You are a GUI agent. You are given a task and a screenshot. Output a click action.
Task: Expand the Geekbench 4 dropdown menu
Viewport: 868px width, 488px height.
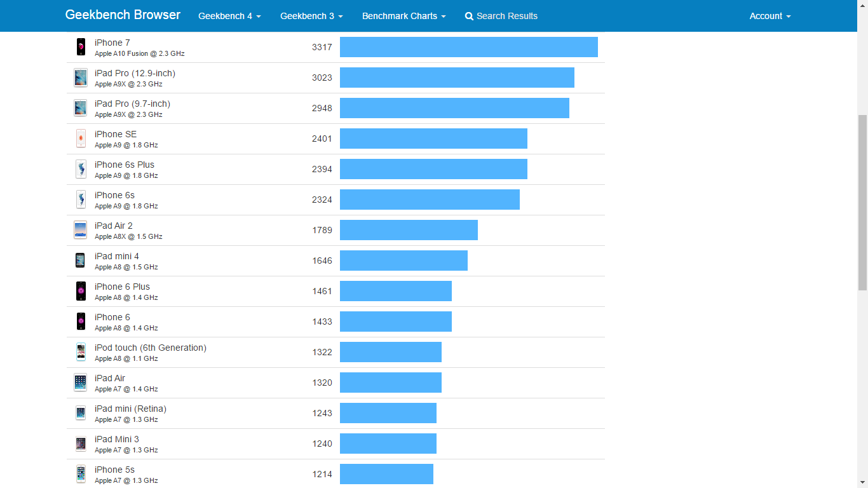[229, 16]
